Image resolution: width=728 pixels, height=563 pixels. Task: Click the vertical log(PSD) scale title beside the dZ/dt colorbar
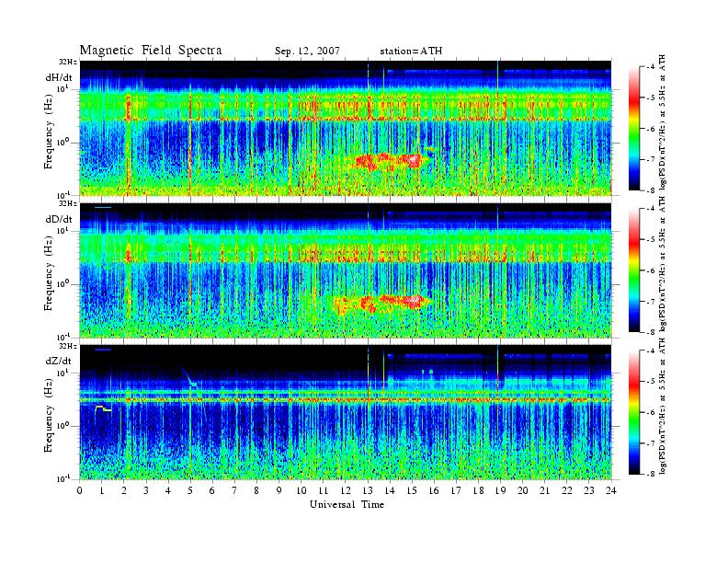pyautogui.click(x=662, y=406)
